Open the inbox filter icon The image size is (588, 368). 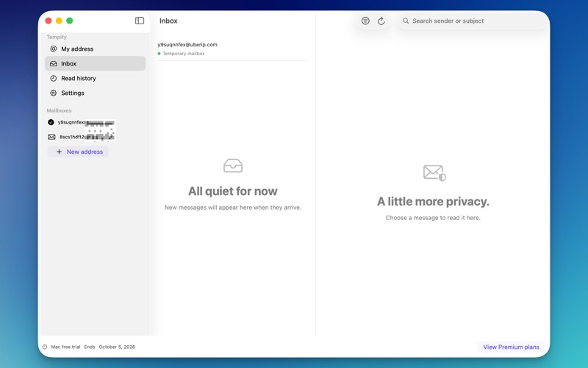tap(365, 21)
